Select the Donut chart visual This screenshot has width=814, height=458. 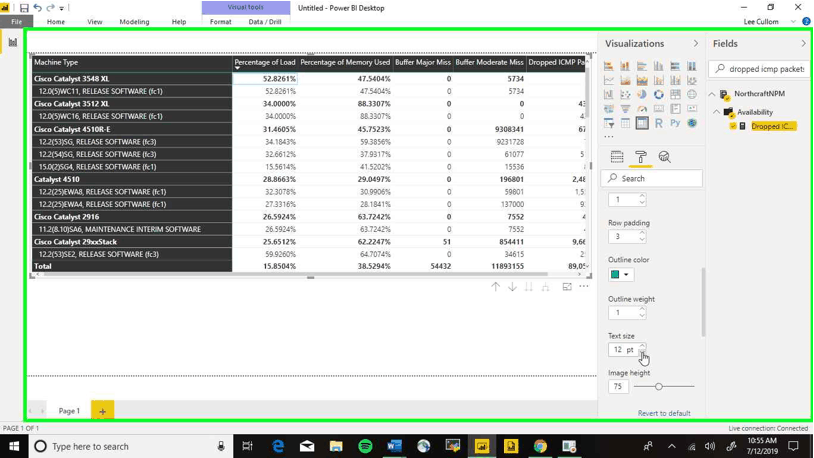[x=658, y=95]
